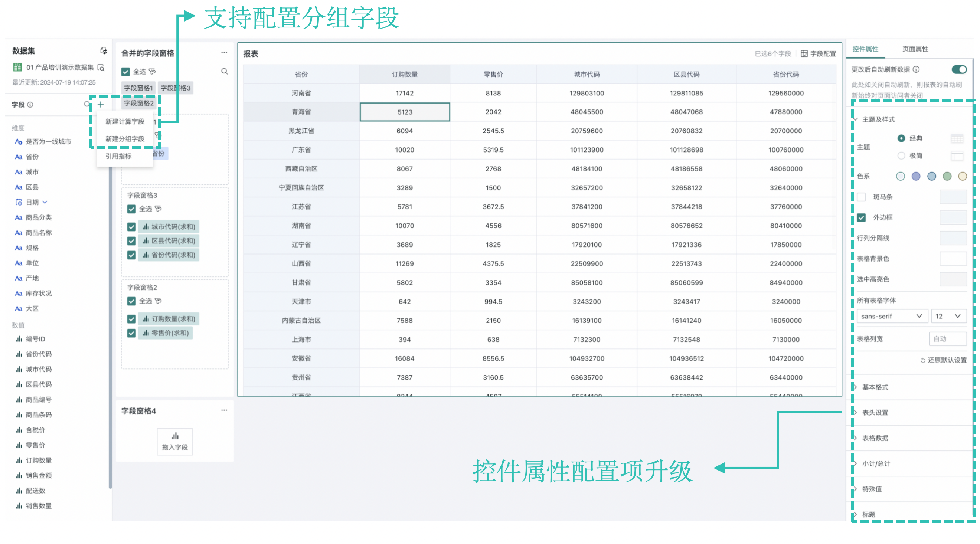Image resolution: width=980 pixels, height=544 pixels.
Task: Expand the 标题 section
Action: 855,514
